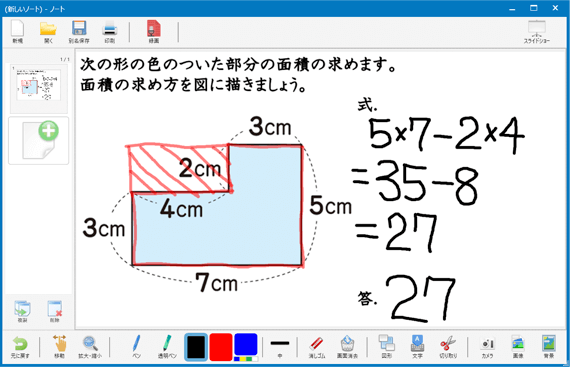Save as using the floppy disk icon
The width and height of the screenshot is (570, 367).
[x=79, y=32]
